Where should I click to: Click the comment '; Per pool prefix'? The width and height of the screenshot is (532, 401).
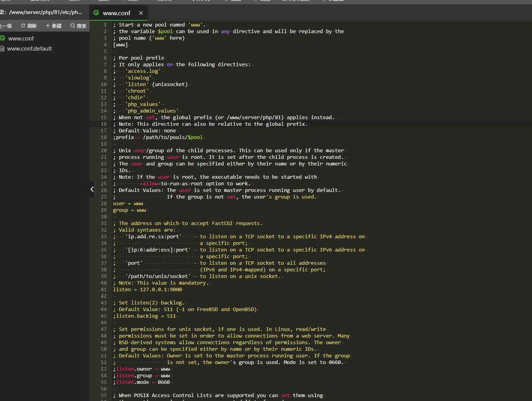coord(139,58)
